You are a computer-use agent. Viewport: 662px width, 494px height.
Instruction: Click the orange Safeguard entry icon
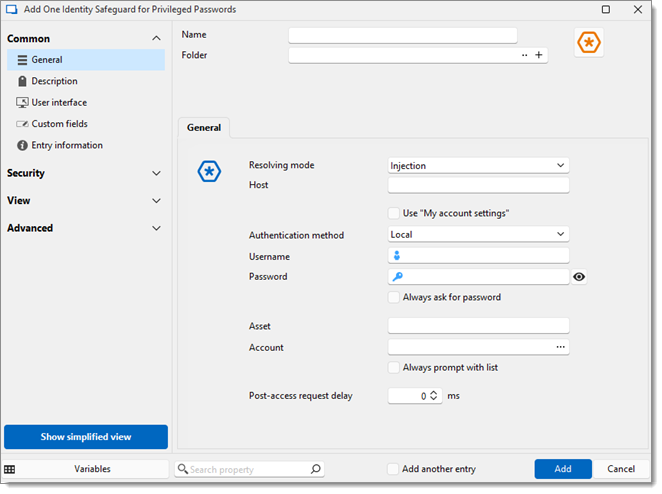coord(589,42)
